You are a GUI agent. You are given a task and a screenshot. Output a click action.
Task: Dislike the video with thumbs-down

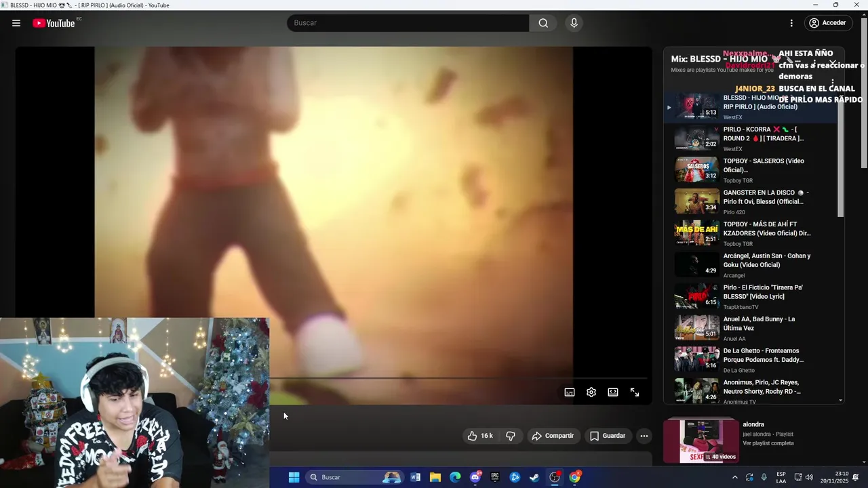coord(511,436)
